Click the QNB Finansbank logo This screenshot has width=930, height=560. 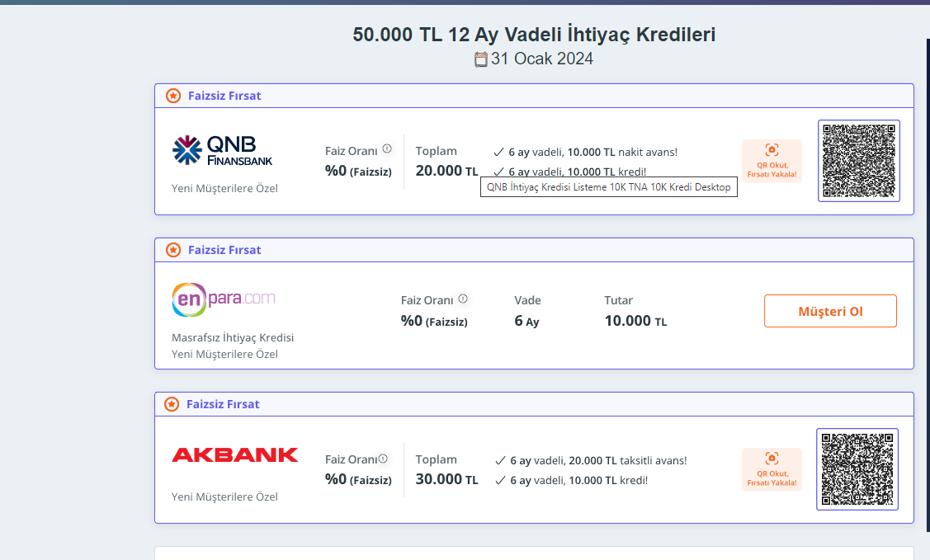223,150
